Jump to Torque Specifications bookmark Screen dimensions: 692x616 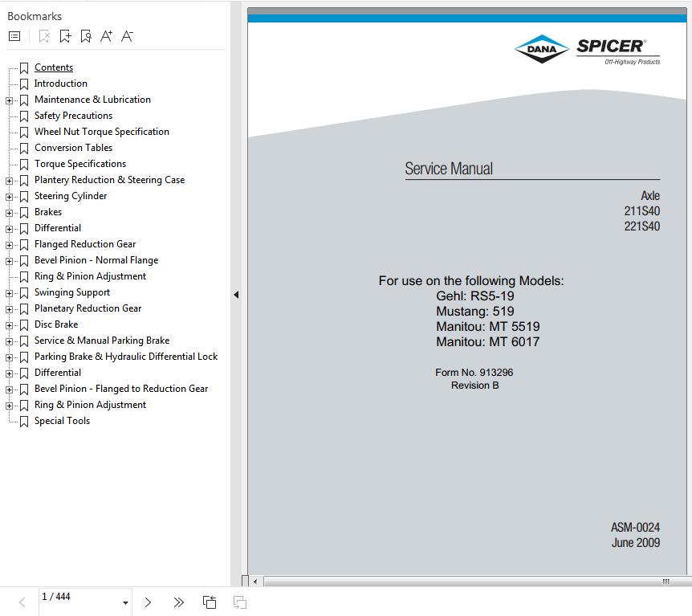pos(80,164)
